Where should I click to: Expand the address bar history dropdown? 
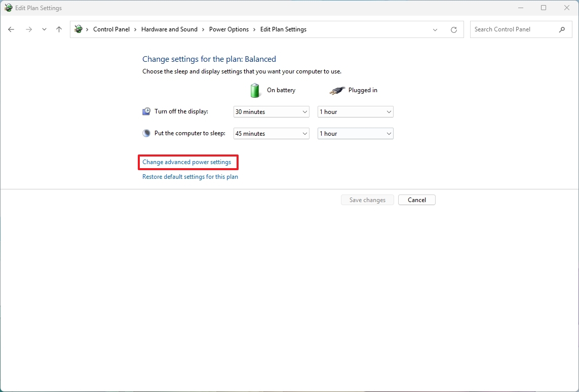click(x=435, y=29)
